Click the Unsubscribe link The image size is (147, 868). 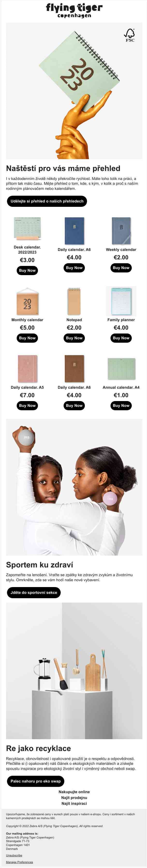pyautogui.click(x=14, y=855)
